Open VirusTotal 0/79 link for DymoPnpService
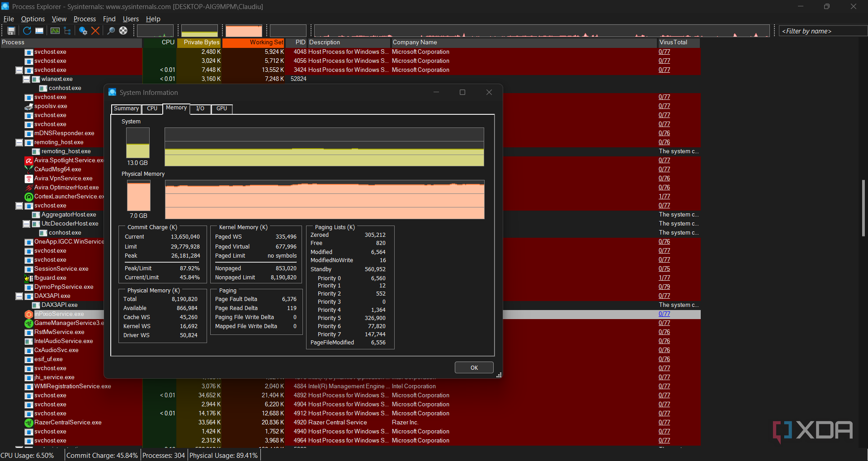The image size is (868, 461). point(664,287)
